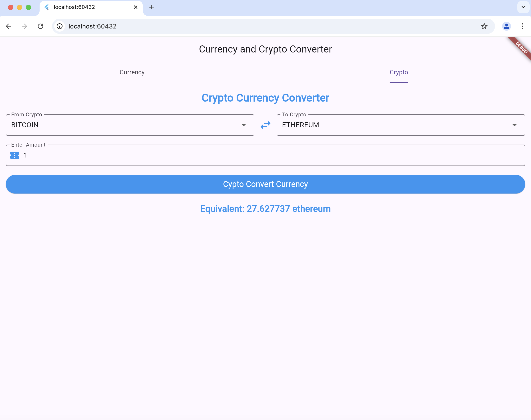Expand the tab search chevron
This screenshot has width=531, height=420.
523,7
